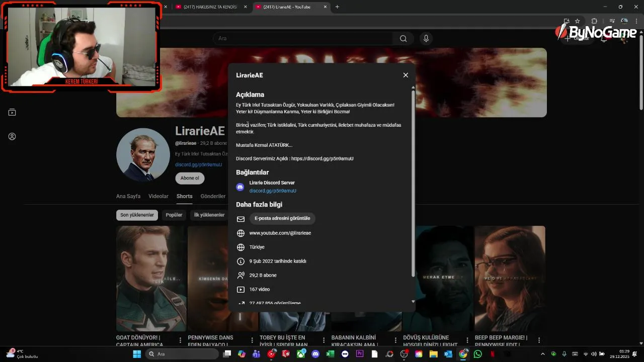Select Son yüklenenler sort chip

[137, 215]
